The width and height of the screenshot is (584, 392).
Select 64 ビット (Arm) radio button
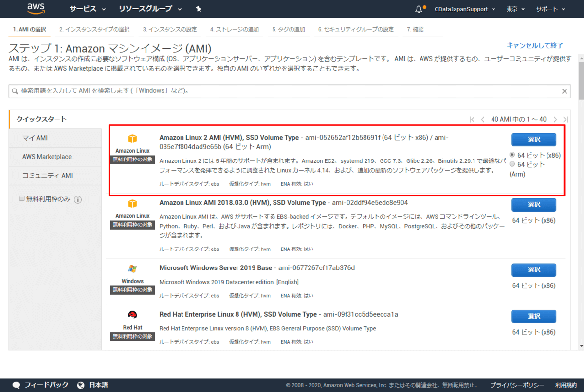tap(512, 164)
